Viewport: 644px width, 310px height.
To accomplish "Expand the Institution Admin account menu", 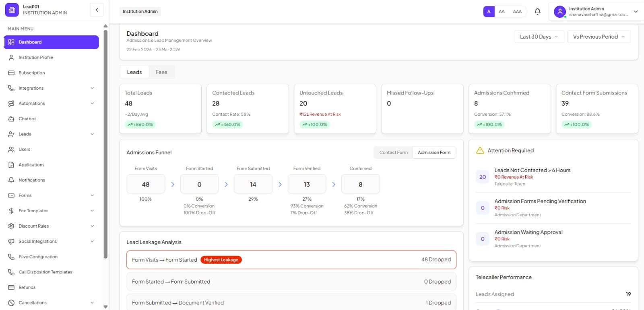I will 596,11.
